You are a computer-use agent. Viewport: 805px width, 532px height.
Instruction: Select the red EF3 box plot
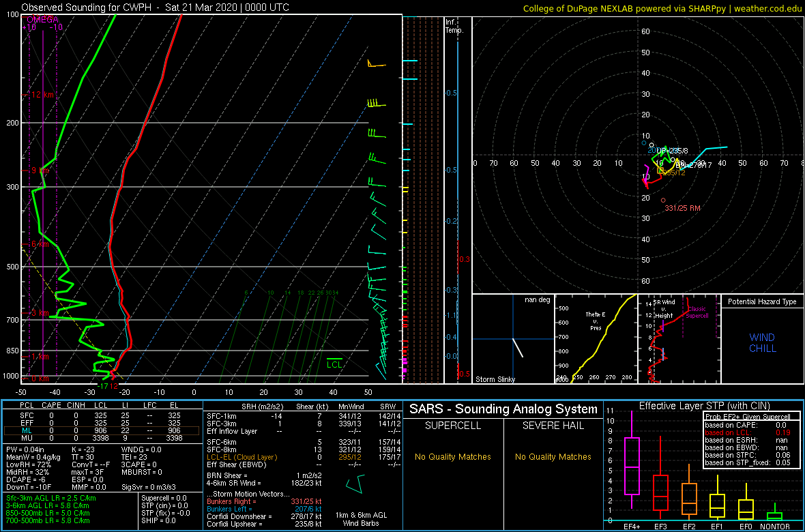[x=661, y=479]
